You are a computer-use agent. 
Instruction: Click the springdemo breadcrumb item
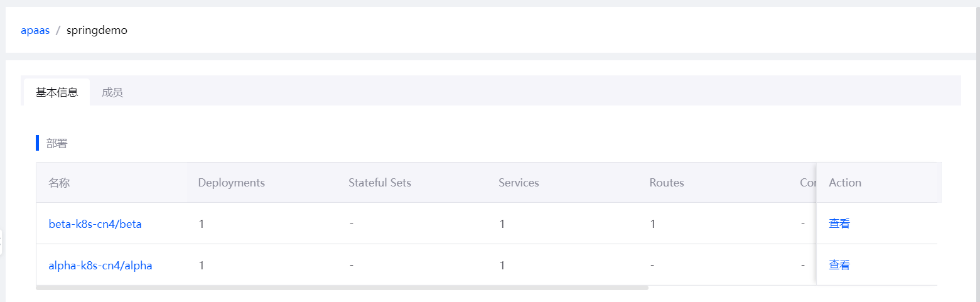pos(97,30)
